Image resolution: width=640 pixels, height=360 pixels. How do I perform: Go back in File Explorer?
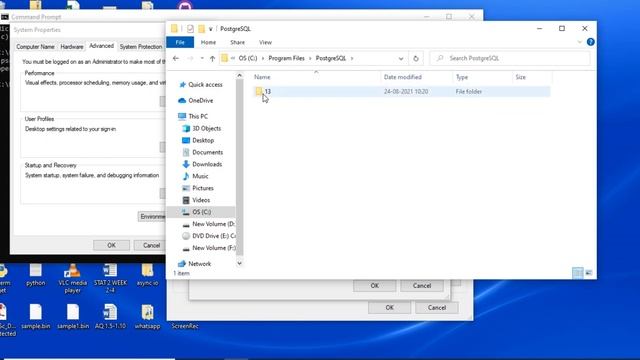tap(176, 58)
